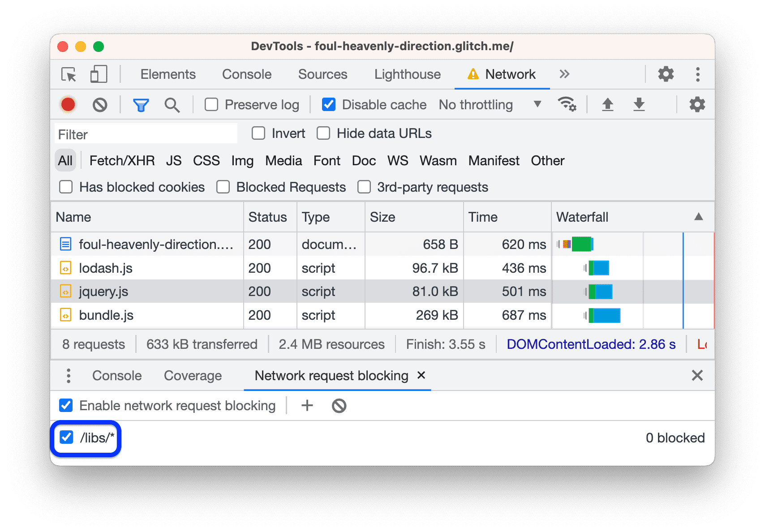
Task: Select the jquery.js request row
Action: click(x=103, y=292)
